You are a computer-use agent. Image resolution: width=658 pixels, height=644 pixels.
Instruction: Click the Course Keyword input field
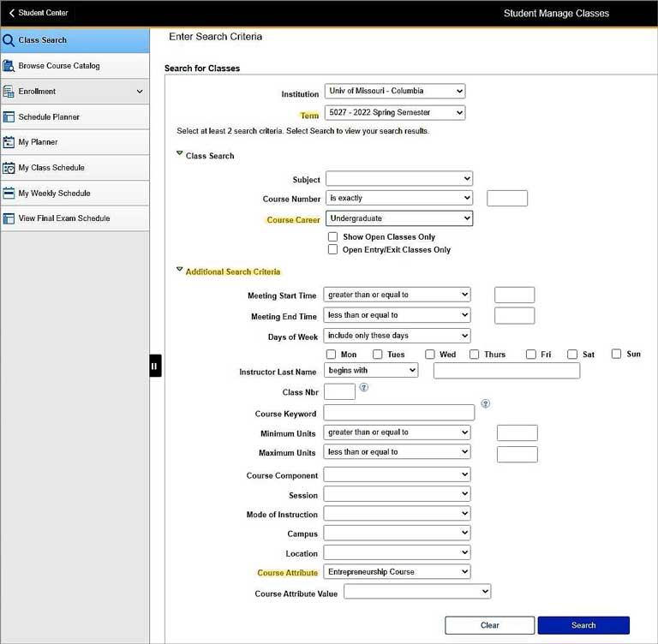[x=398, y=413]
